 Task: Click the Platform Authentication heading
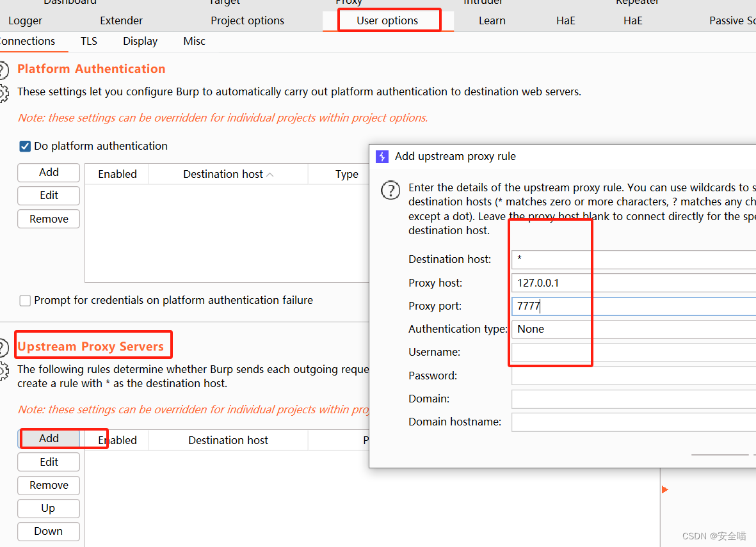coord(92,69)
